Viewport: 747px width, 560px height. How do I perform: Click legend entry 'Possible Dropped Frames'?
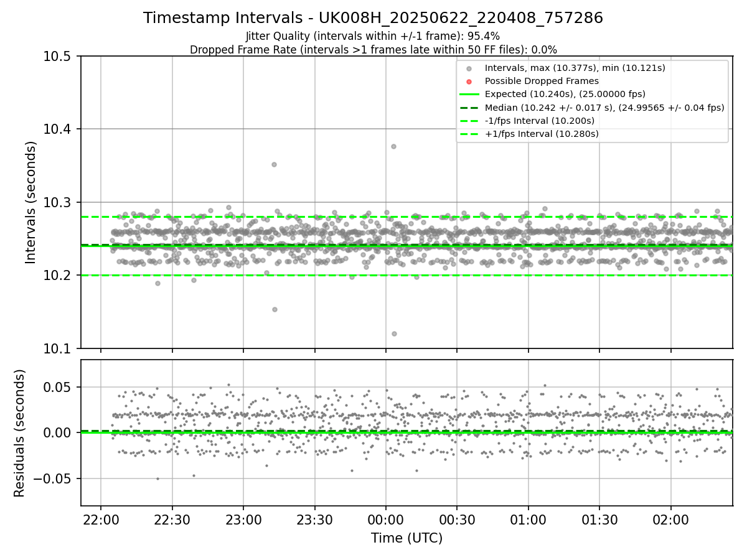(542, 81)
